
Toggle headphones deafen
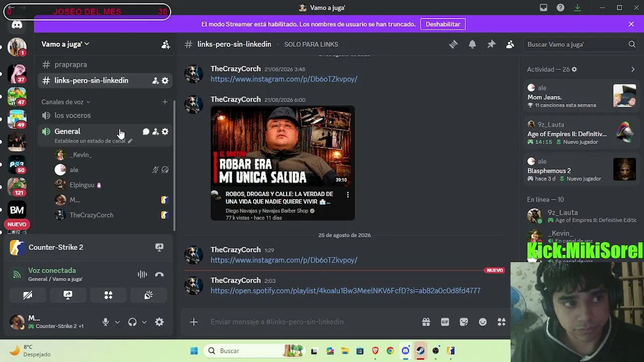coord(132,322)
